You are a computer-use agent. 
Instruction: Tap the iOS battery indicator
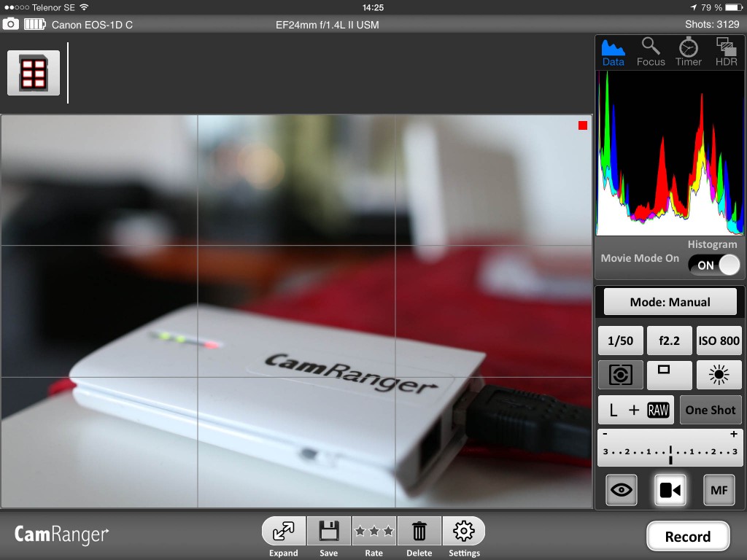point(734,7)
